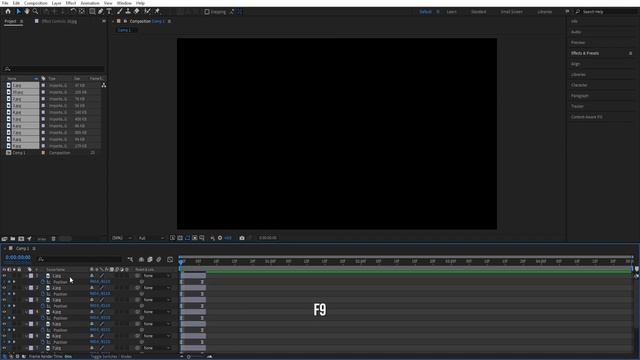This screenshot has width=640, height=360.
Task: Hide layer 1 using its eye icon
Action: tap(4, 276)
